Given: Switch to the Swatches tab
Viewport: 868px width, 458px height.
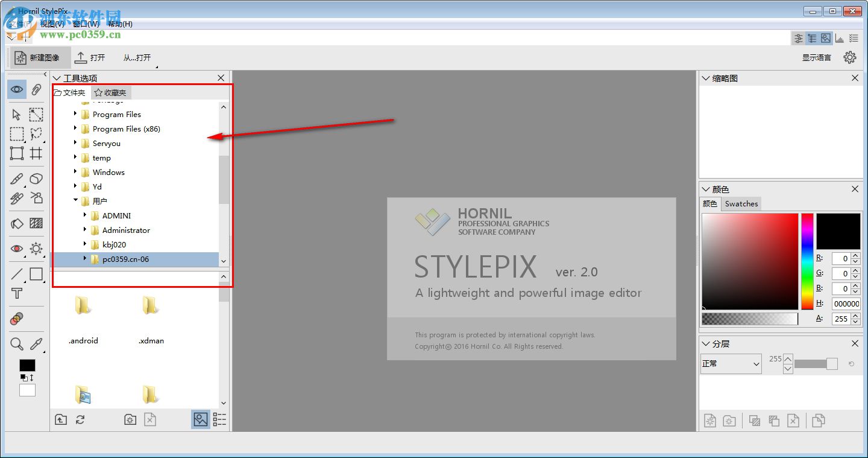Looking at the screenshot, I should [741, 204].
